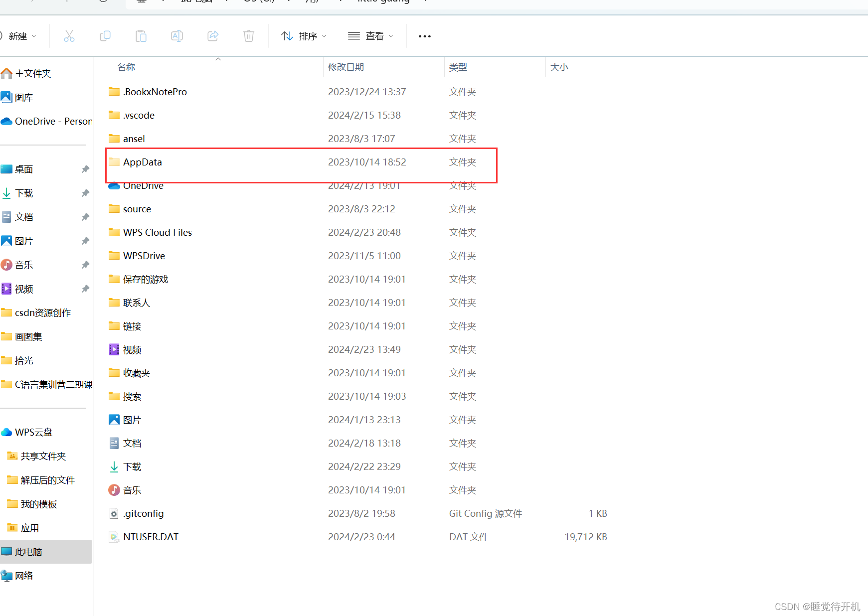Open 图库 in the navigation pane
Screen dimensions: 868x616
[x=17, y=97]
